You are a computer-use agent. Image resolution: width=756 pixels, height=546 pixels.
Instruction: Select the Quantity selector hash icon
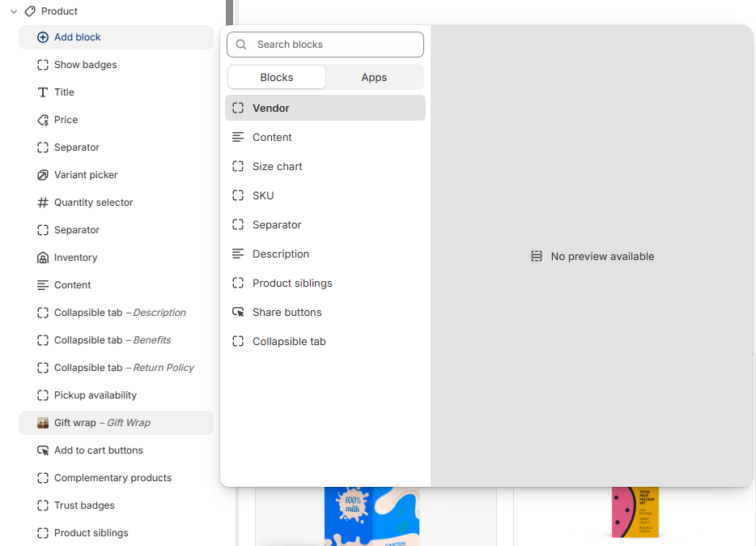tap(43, 202)
